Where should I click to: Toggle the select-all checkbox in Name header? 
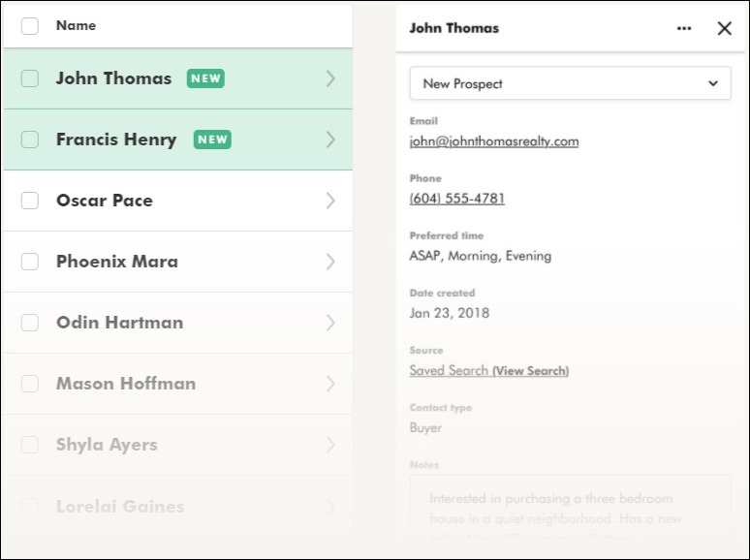30,26
